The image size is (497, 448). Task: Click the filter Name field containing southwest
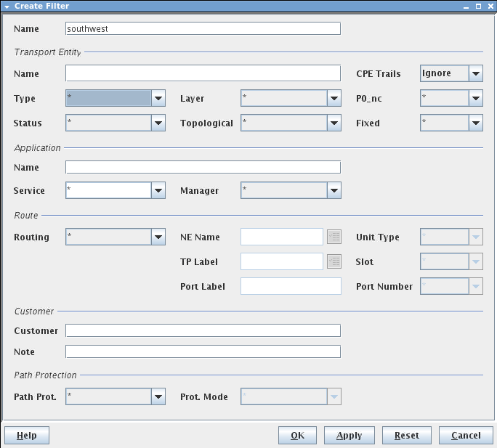[x=203, y=29]
